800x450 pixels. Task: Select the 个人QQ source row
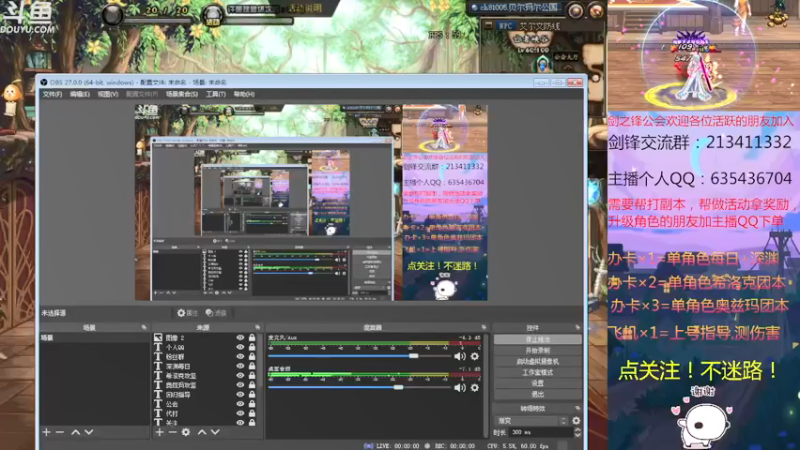pos(205,347)
